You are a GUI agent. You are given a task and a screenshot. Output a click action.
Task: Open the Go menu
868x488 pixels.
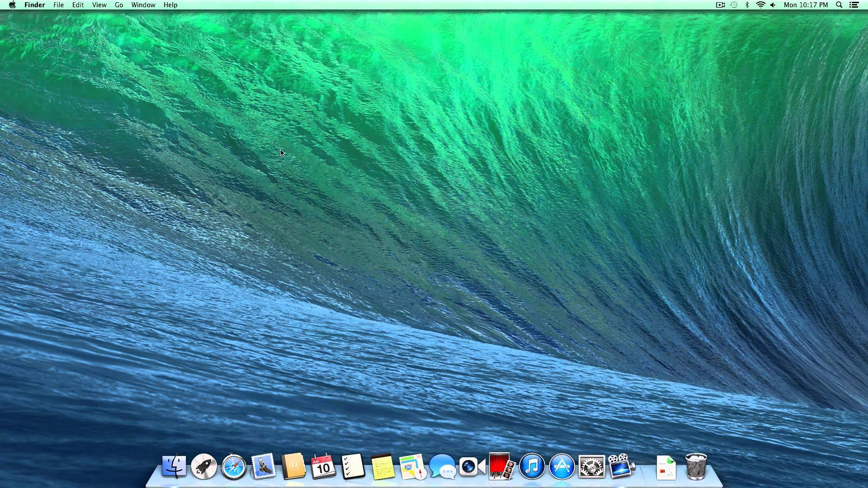pyautogui.click(x=118, y=5)
